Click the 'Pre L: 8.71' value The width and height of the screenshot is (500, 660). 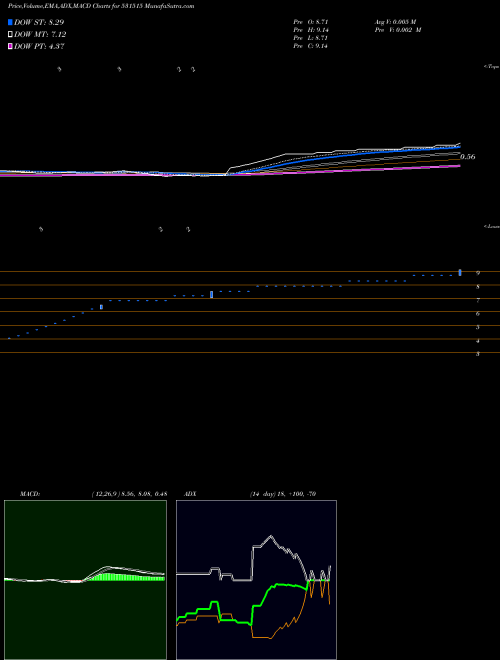311,38
